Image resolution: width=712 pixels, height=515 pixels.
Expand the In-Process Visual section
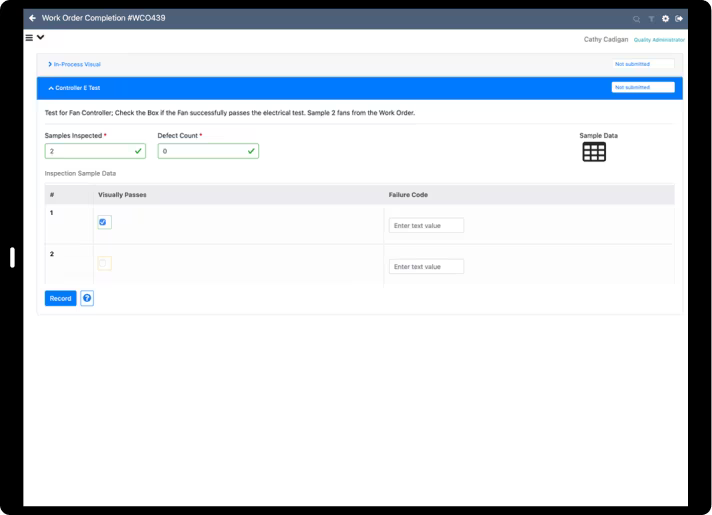coord(76,64)
